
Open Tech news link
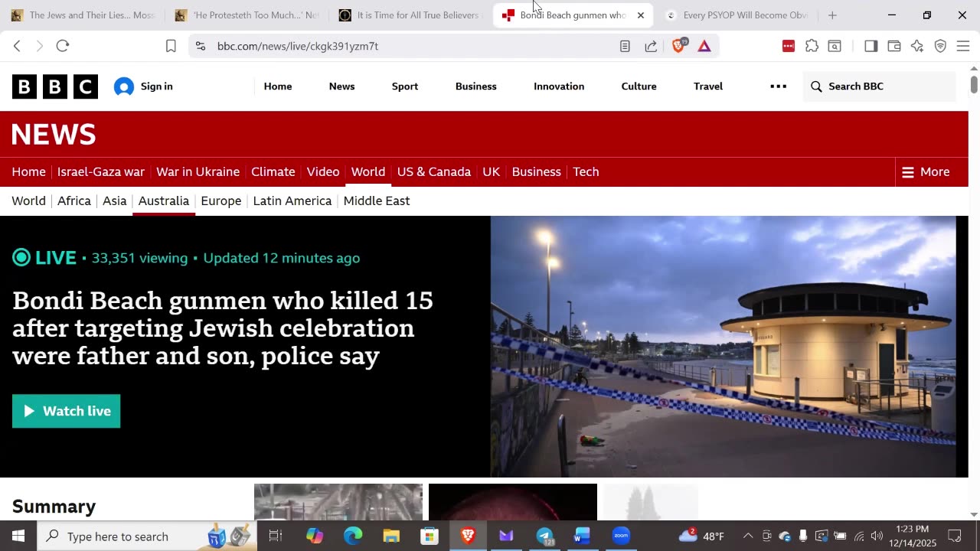pyautogui.click(x=586, y=172)
